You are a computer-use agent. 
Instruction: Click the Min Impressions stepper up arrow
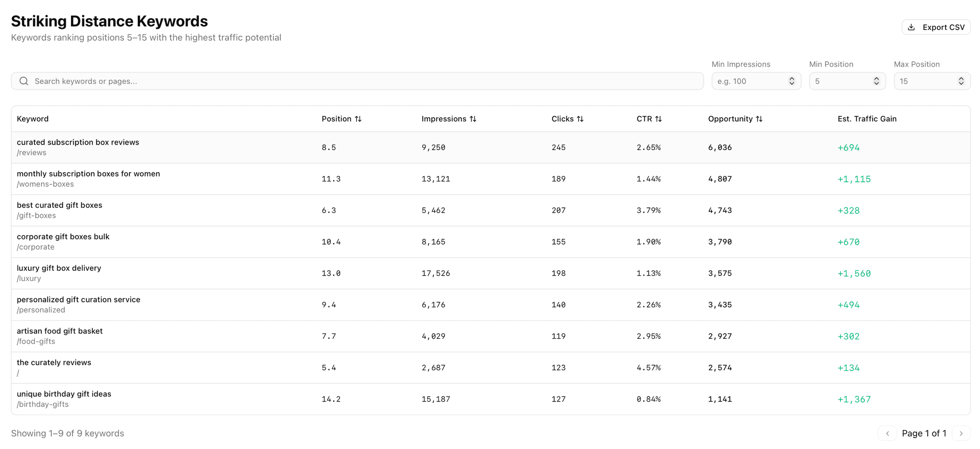click(791, 78)
